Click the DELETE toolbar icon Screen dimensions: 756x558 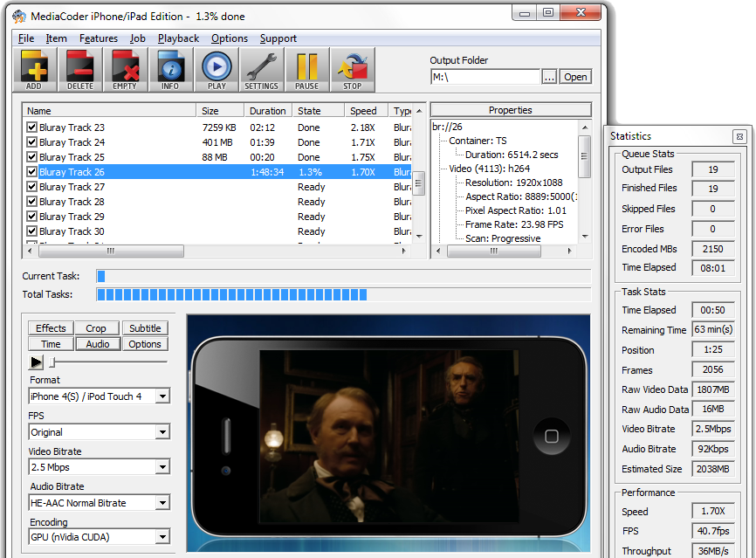[80, 70]
